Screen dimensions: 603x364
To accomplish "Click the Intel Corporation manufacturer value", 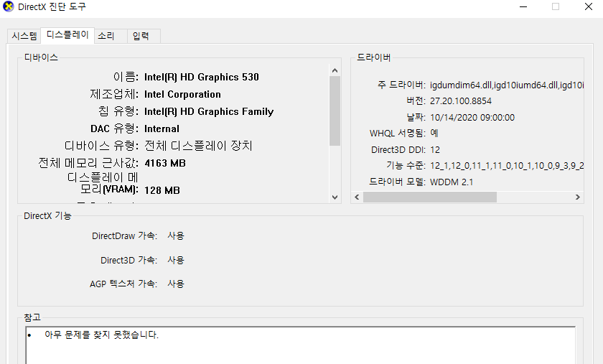I will 182,94.
